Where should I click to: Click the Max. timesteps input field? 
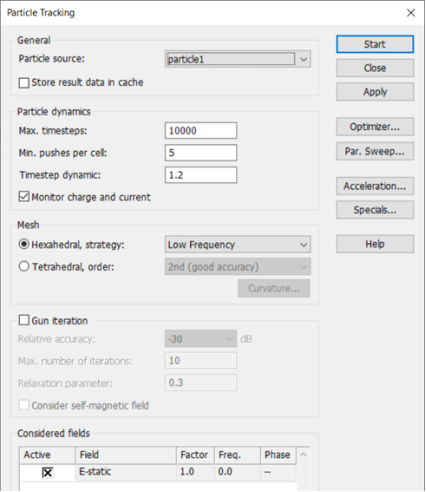[201, 130]
